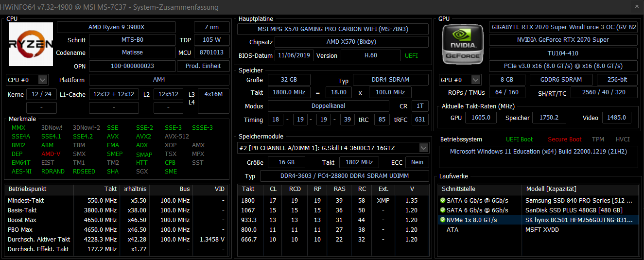Click the GIGABYTE RTX 2070 Super WindForce field
644x260 pixels.
(563, 27)
